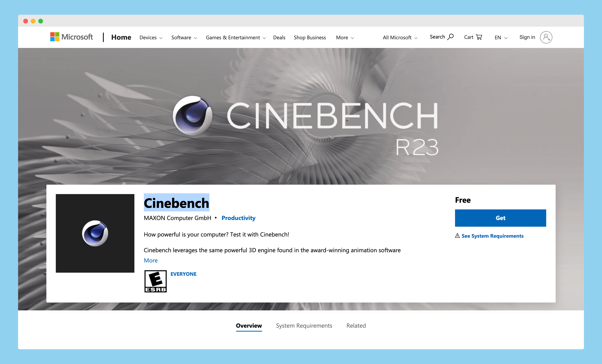This screenshot has width=602, height=364.
Task: Expand the description with the More link
Action: pos(150,260)
